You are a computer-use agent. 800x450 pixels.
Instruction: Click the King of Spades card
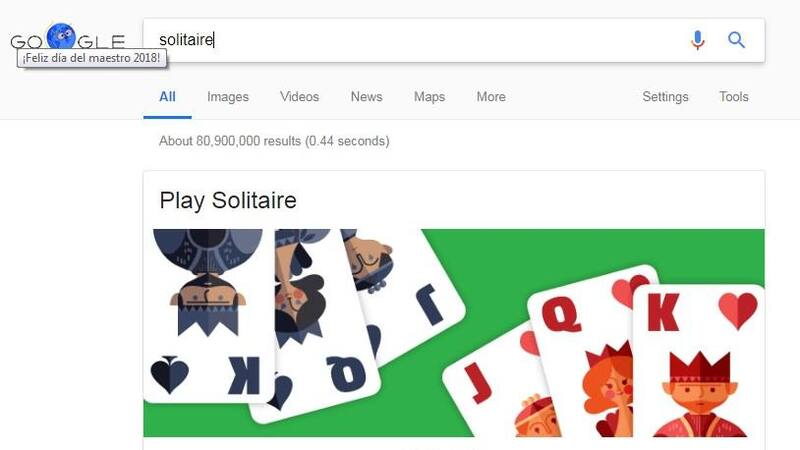[x=208, y=315]
